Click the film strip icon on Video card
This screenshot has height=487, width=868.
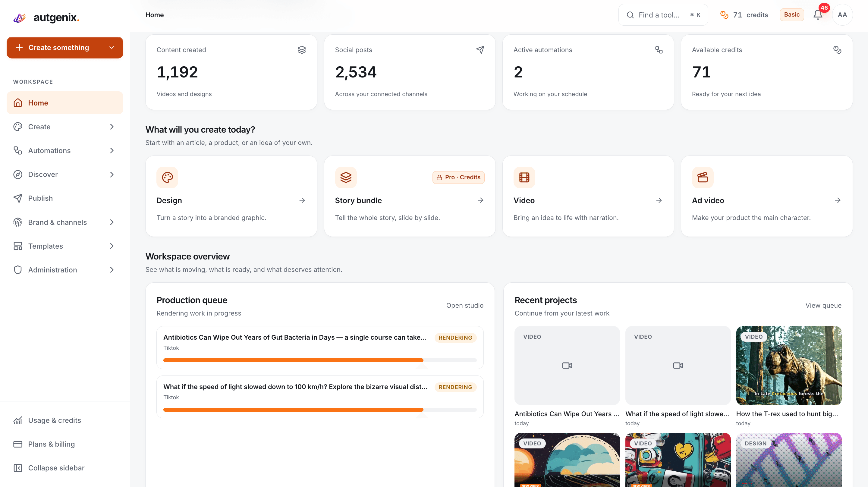[x=524, y=177]
